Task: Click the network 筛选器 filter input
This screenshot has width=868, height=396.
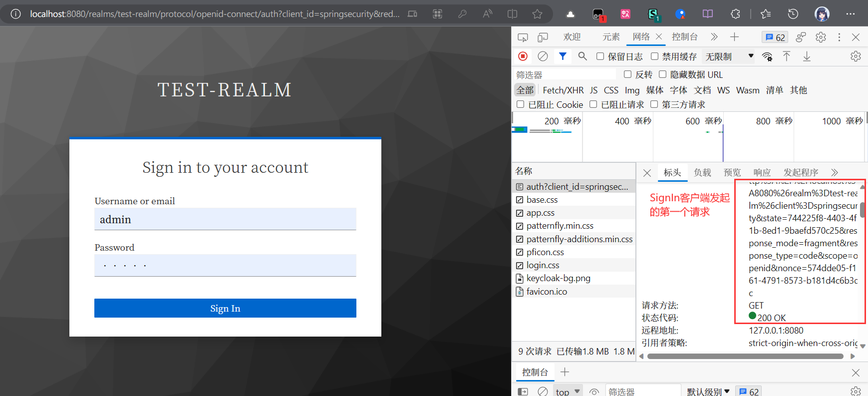Action: click(565, 74)
